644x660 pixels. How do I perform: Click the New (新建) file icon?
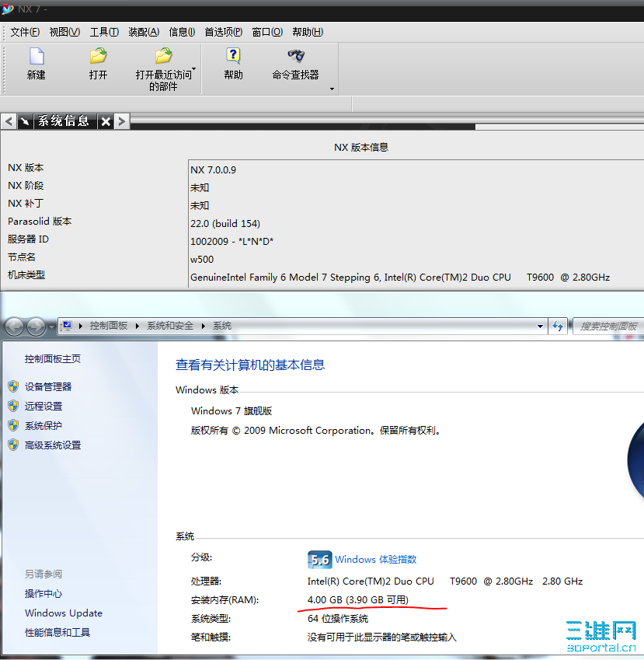(x=37, y=57)
